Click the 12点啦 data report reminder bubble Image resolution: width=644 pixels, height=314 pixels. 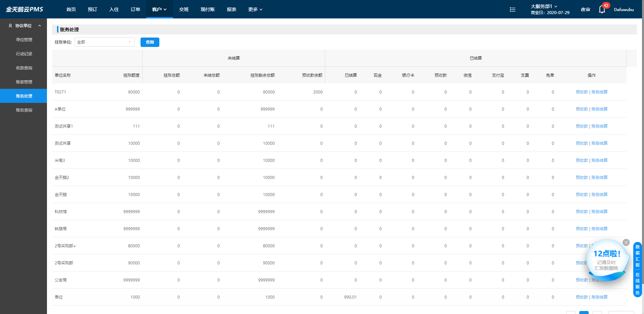tap(607, 260)
